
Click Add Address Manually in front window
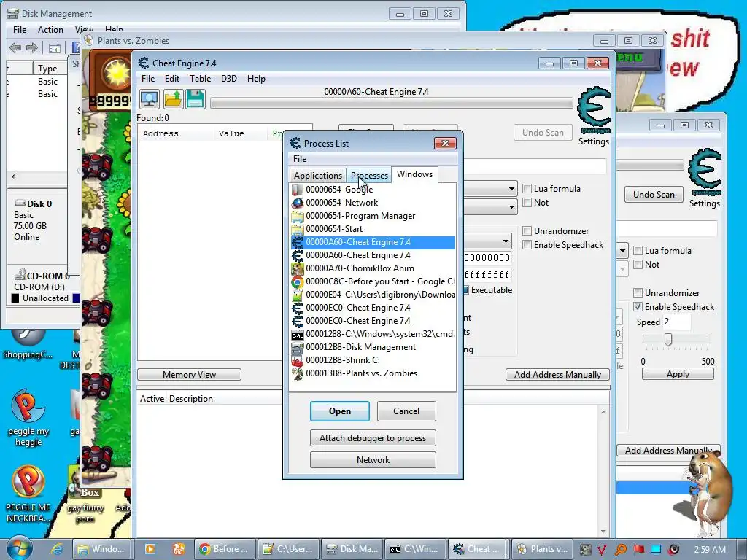coord(557,375)
